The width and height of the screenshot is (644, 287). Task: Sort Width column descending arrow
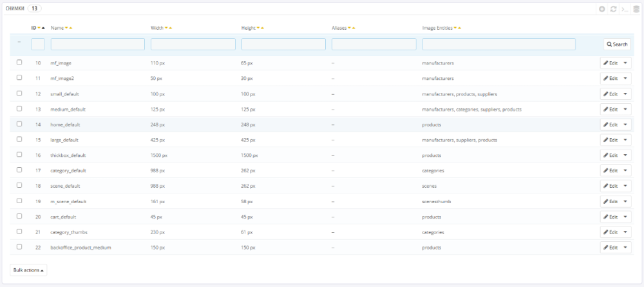(166, 28)
